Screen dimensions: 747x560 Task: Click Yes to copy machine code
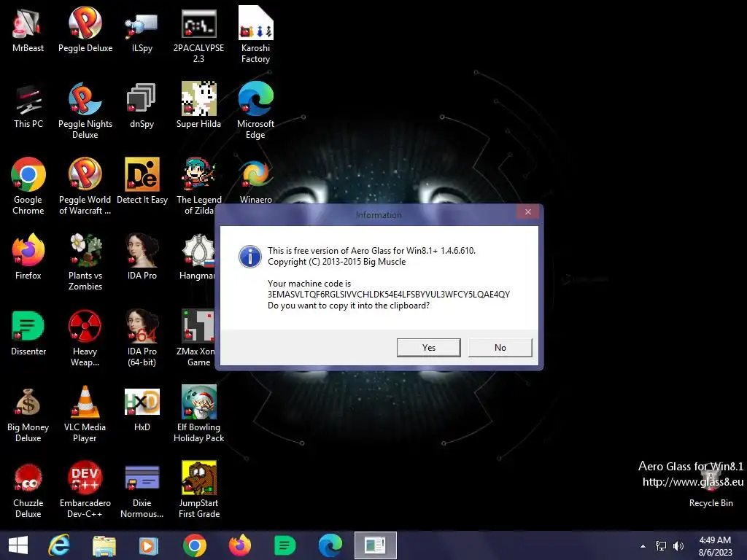429,348
